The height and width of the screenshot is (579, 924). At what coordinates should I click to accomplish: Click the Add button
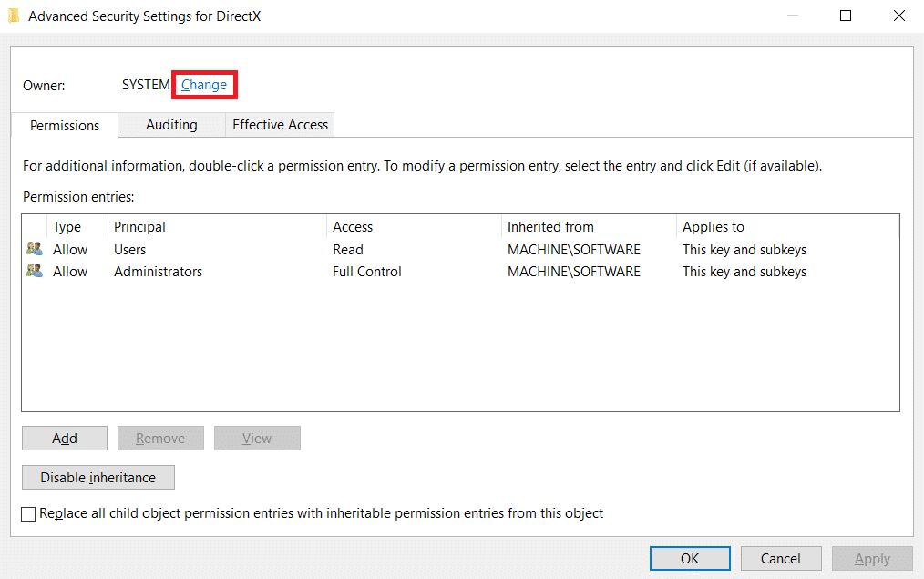coord(65,438)
